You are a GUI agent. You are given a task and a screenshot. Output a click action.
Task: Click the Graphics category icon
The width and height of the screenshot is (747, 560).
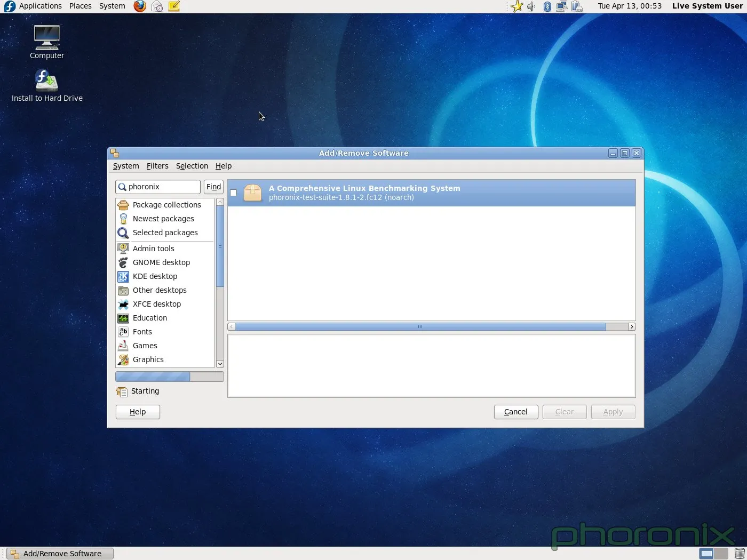click(x=123, y=359)
